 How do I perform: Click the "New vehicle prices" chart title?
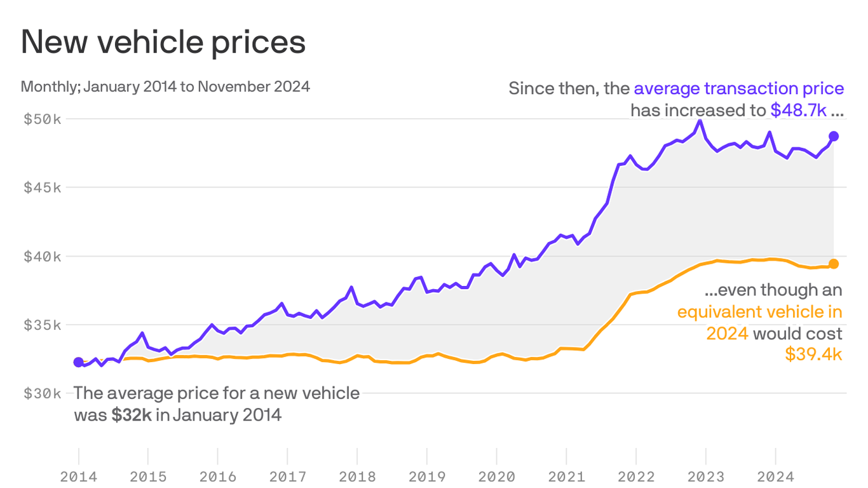point(163,43)
